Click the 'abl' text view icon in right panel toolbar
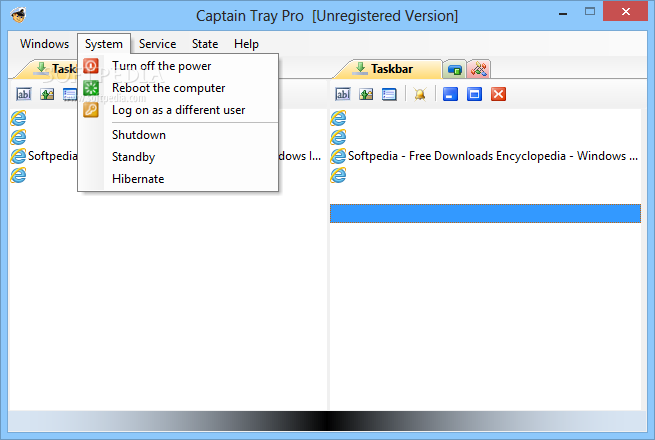The height and width of the screenshot is (440, 655). pyautogui.click(x=343, y=94)
